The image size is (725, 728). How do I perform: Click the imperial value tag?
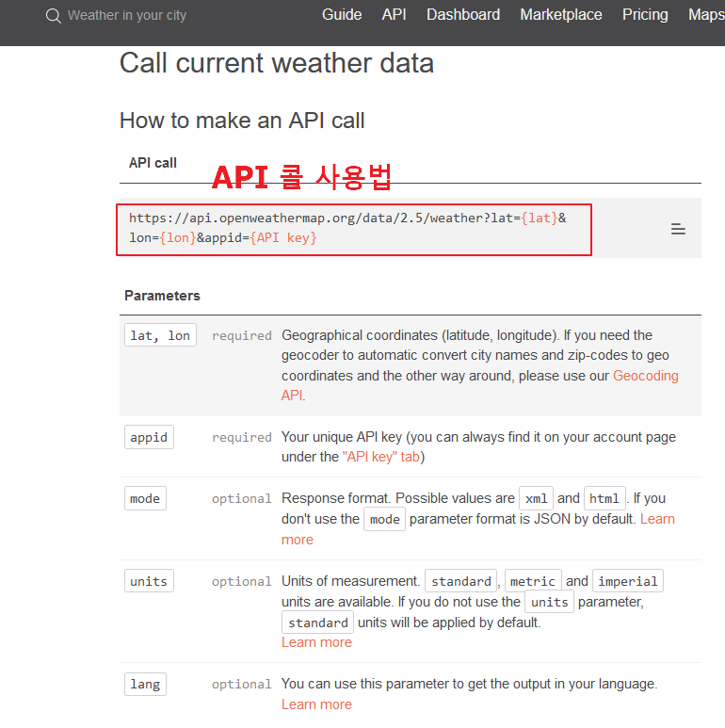coord(628,581)
